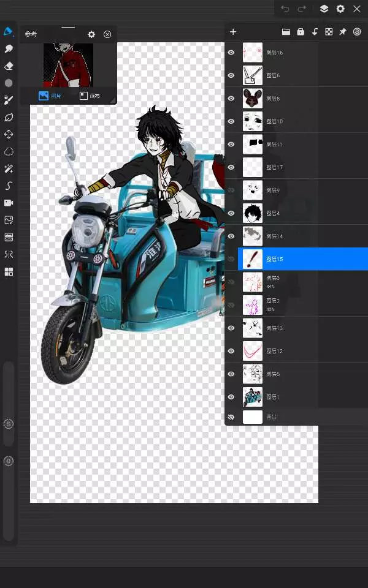This screenshot has width=368, height=588.
Task: Open the video camera recording tool
Action: point(8,203)
